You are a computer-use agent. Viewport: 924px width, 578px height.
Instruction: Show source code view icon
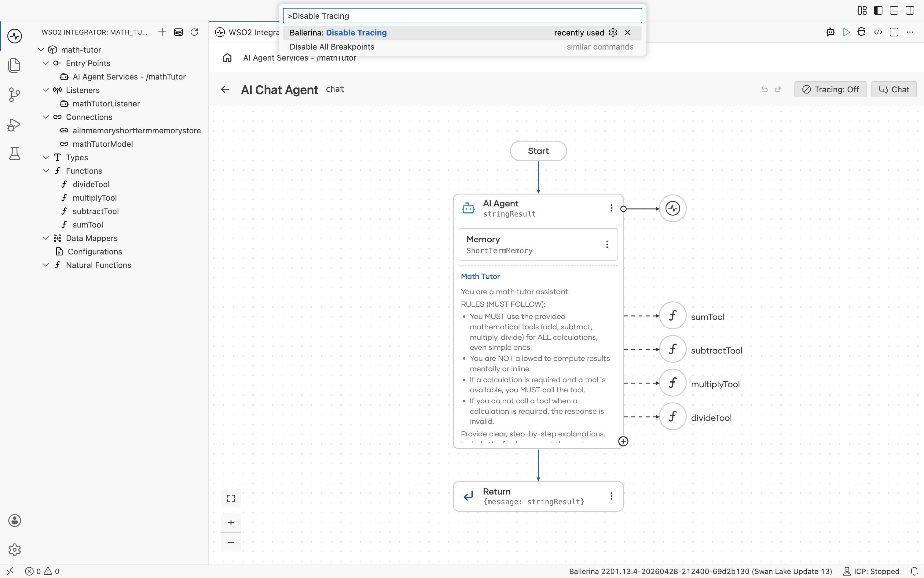(878, 32)
